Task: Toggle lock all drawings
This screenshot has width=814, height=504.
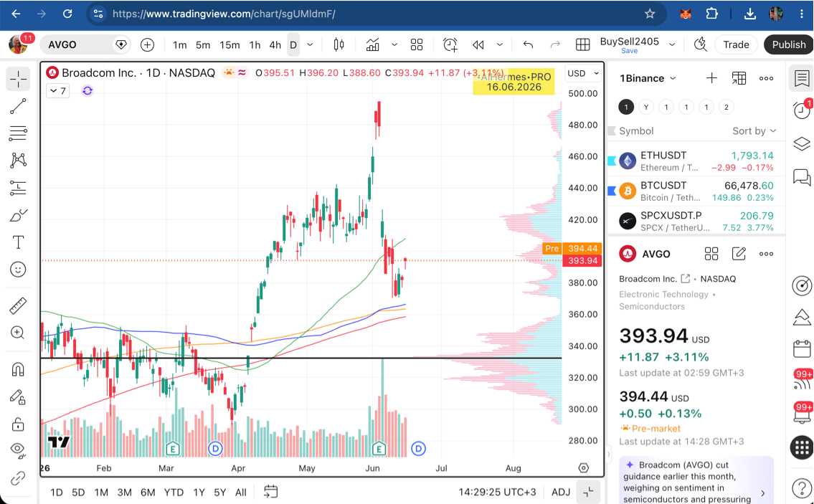Action: (18, 424)
